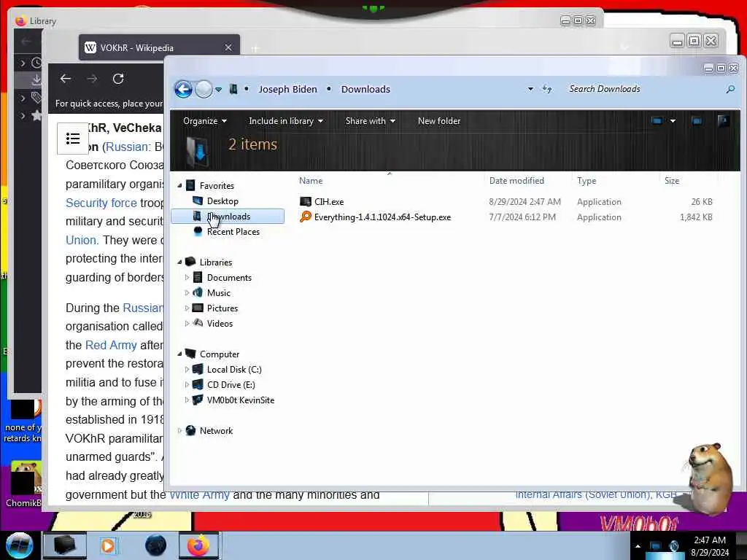Open the Organize menu
Screen dimensions: 747x560
[x=204, y=121]
